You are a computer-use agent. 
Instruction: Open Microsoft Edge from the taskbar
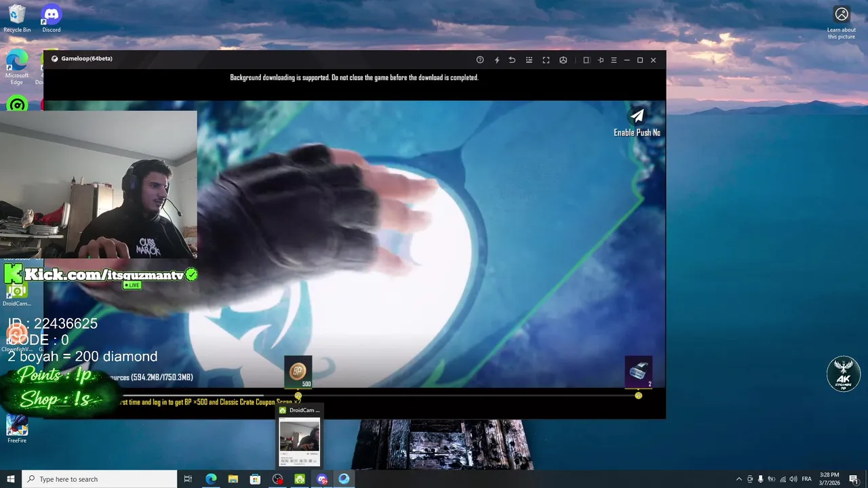[211, 479]
